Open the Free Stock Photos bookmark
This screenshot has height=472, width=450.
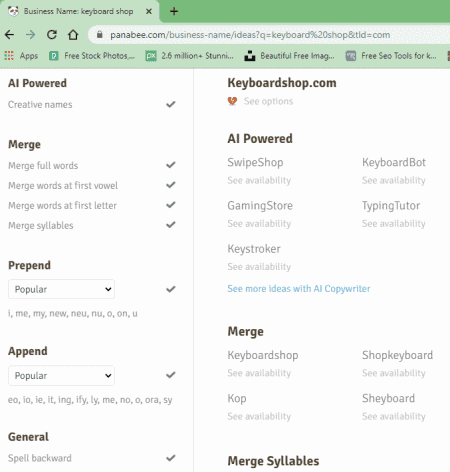click(92, 56)
